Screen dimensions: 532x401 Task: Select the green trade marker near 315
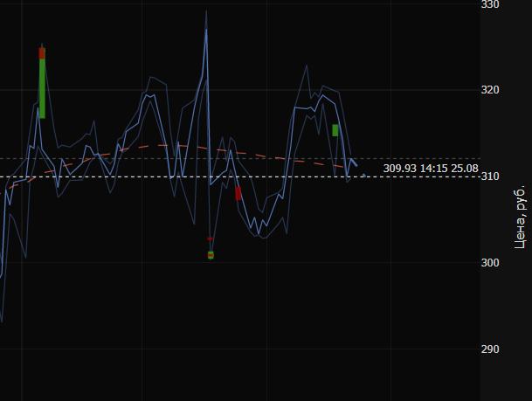tap(335, 130)
